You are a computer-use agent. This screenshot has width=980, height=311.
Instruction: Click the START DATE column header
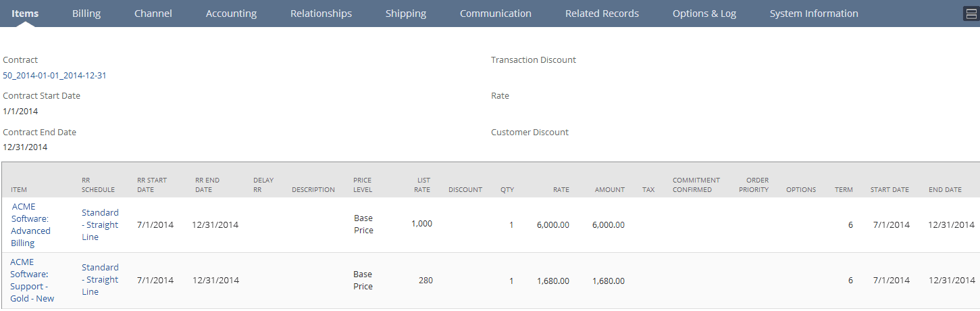(889, 190)
